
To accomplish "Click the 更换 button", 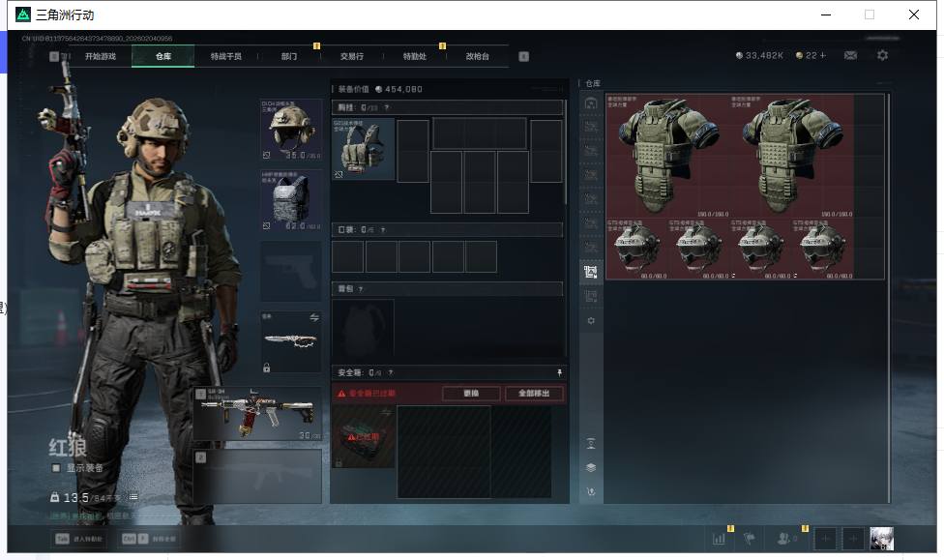I will (x=471, y=394).
